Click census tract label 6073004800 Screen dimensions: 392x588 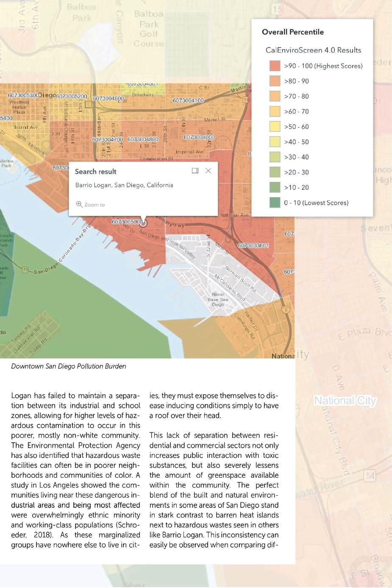click(x=143, y=139)
